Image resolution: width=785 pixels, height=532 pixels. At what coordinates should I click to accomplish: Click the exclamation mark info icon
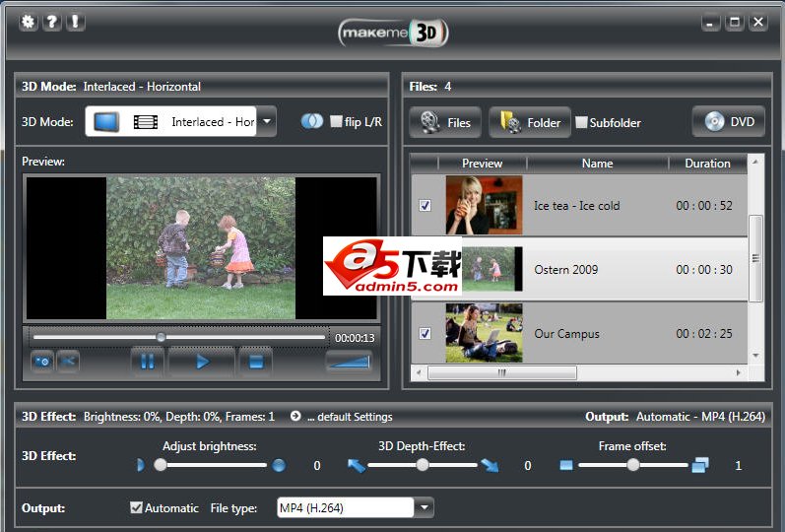tap(75, 22)
